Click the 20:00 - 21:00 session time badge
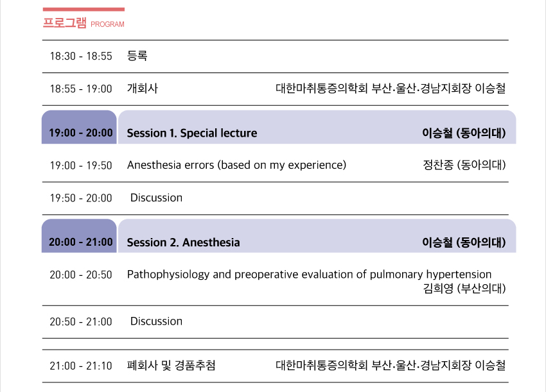The width and height of the screenshot is (546, 392). pos(80,242)
